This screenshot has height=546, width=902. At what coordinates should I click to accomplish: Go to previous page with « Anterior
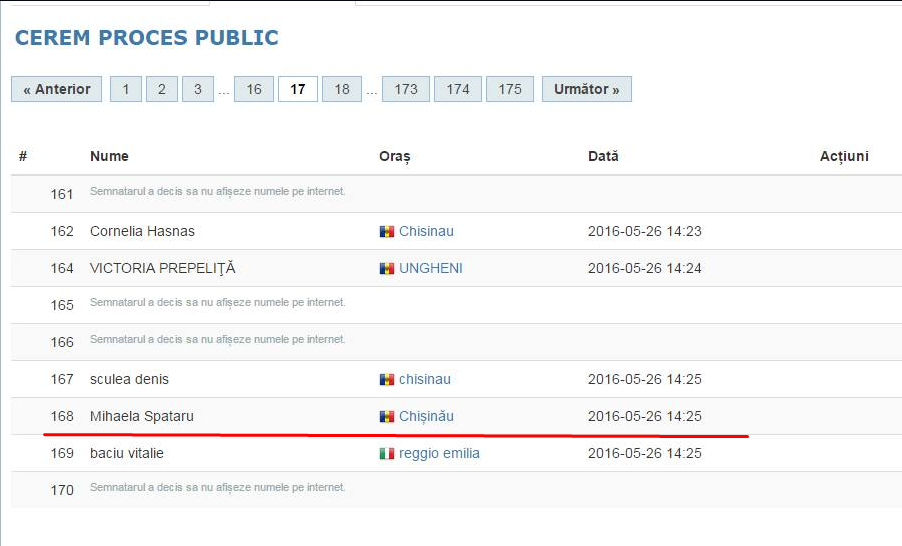[x=56, y=89]
